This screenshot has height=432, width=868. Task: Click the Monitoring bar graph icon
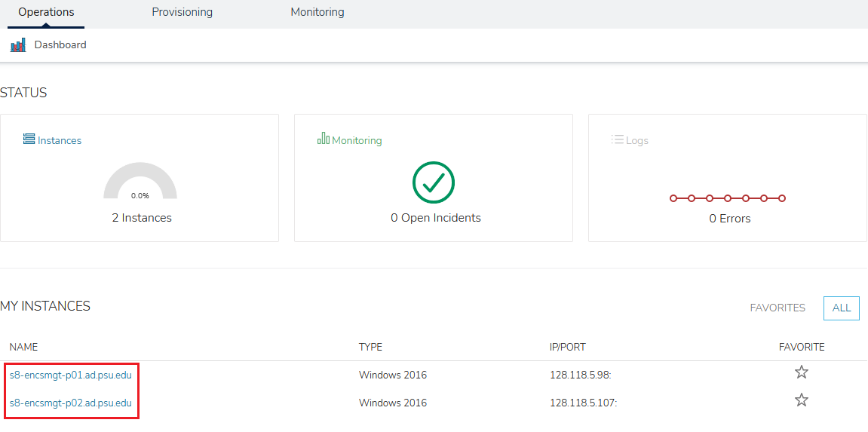tap(324, 139)
